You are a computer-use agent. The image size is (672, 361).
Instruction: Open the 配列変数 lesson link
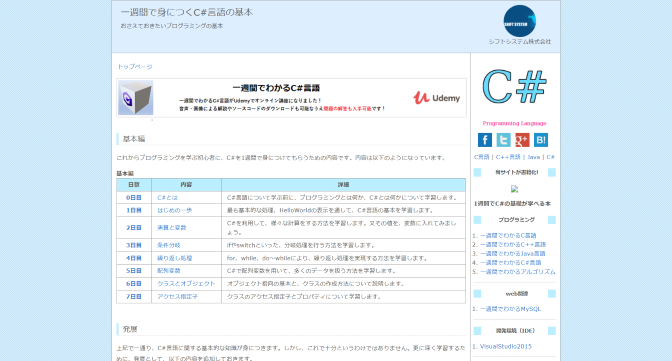[168, 271]
